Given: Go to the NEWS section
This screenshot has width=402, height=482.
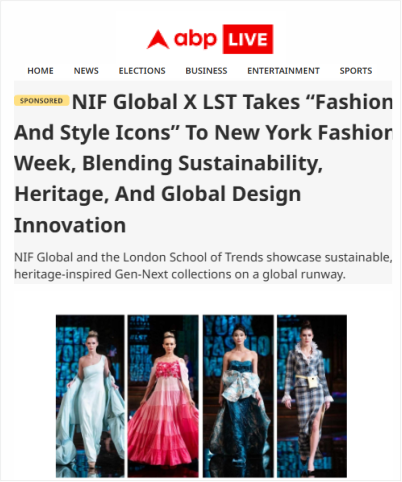Looking at the screenshot, I should [x=86, y=71].
